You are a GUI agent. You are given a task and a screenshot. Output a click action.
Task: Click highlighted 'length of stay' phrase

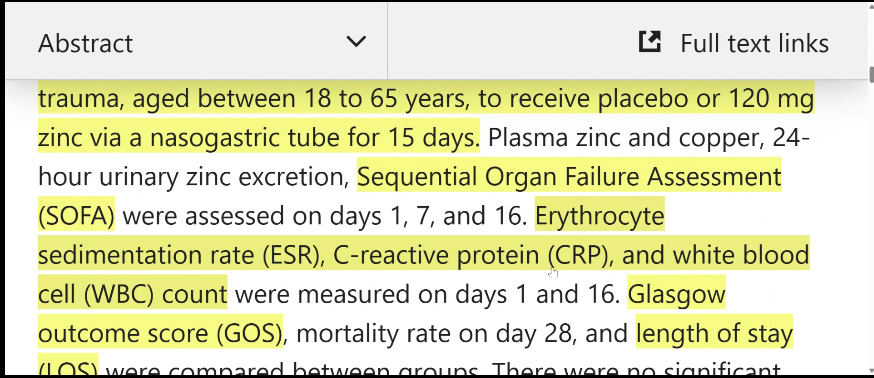pos(714,333)
